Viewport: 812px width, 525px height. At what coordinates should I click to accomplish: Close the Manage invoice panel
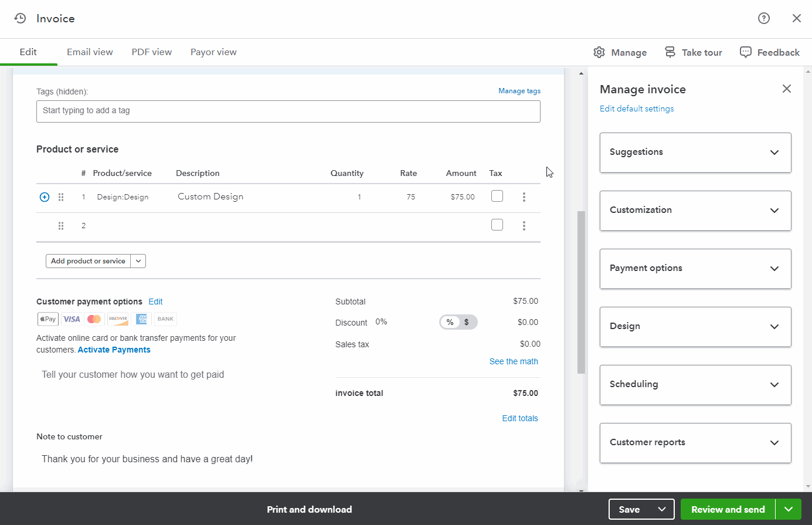coord(786,89)
